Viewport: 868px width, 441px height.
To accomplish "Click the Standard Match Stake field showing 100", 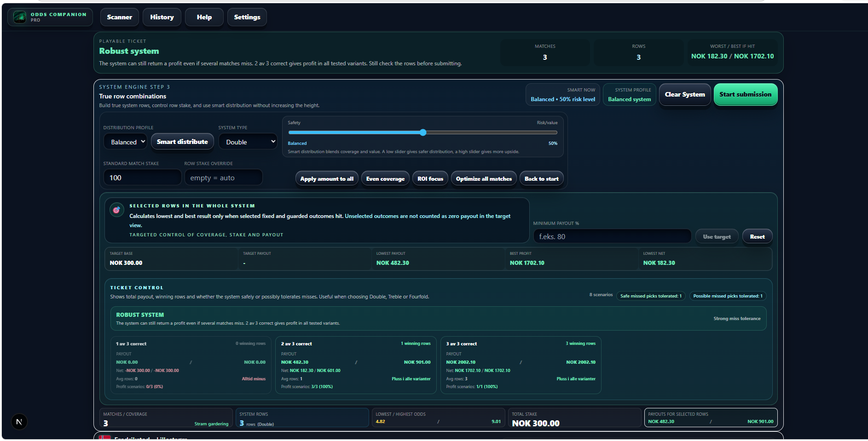I will [x=142, y=178].
